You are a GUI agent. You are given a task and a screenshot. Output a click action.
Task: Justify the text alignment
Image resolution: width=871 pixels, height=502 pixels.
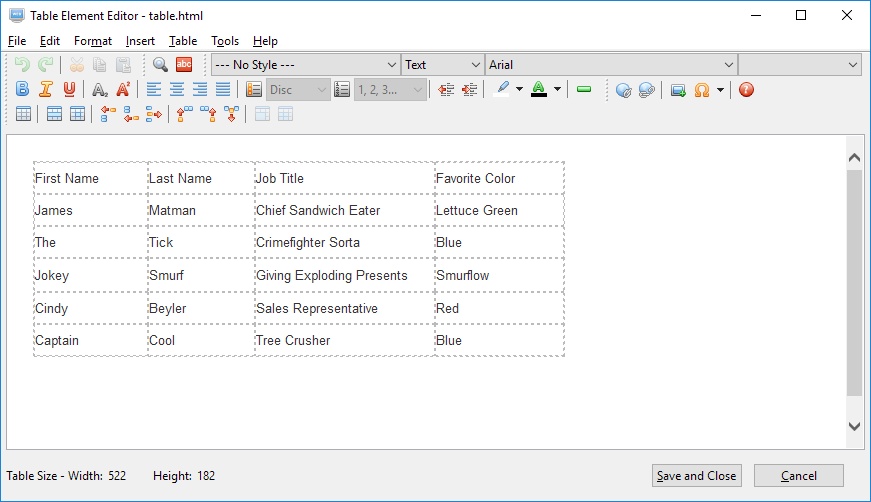(223, 89)
